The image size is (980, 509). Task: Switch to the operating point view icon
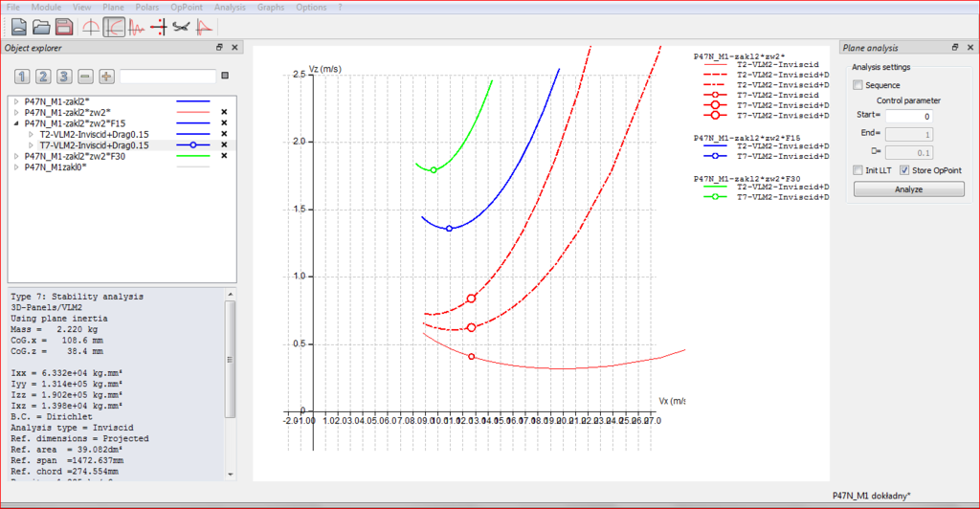pyautogui.click(x=91, y=27)
